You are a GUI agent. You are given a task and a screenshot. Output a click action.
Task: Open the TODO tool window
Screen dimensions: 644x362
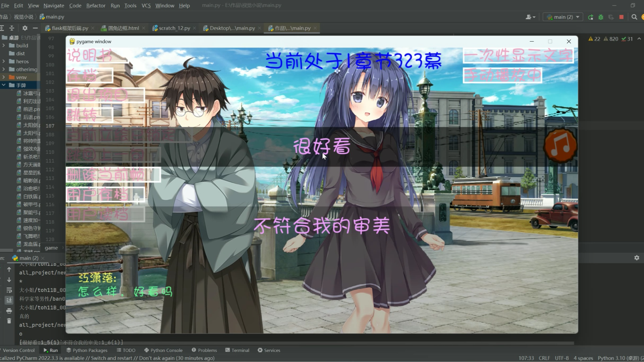click(126, 350)
